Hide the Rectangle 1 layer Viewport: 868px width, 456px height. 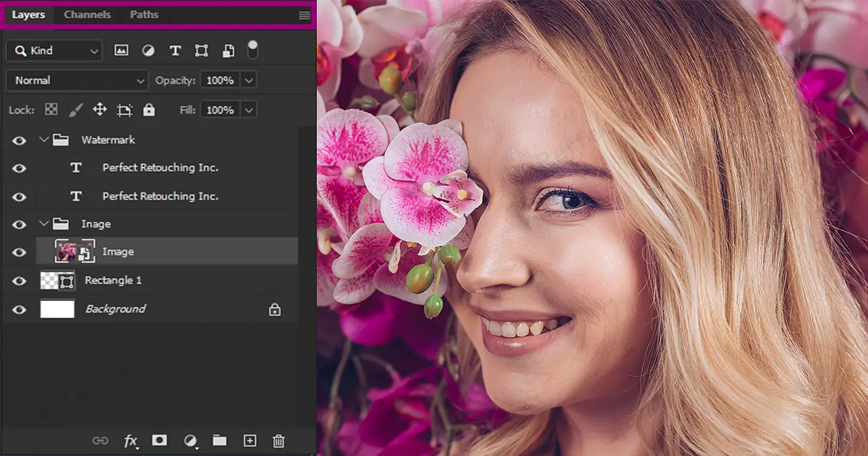[19, 281]
